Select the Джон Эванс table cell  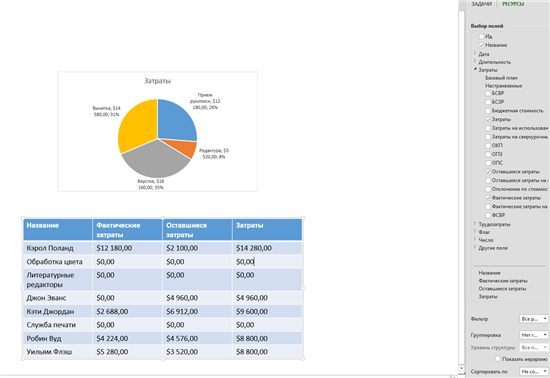click(58, 298)
